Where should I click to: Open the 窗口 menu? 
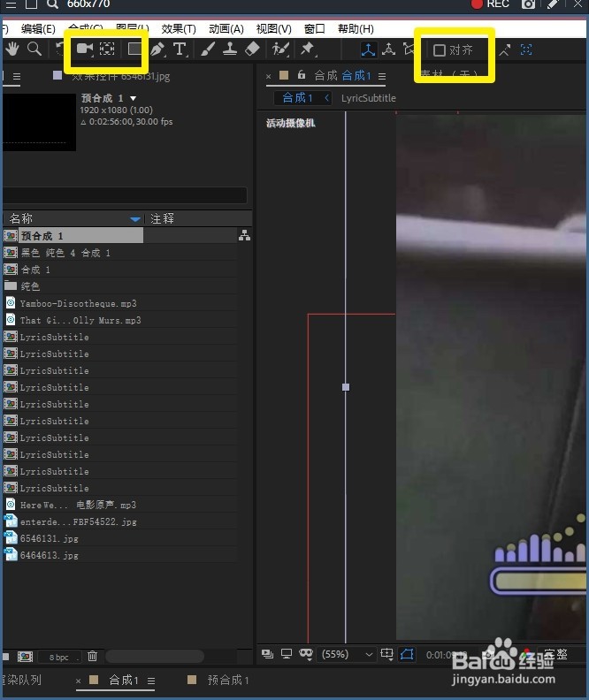click(x=314, y=29)
